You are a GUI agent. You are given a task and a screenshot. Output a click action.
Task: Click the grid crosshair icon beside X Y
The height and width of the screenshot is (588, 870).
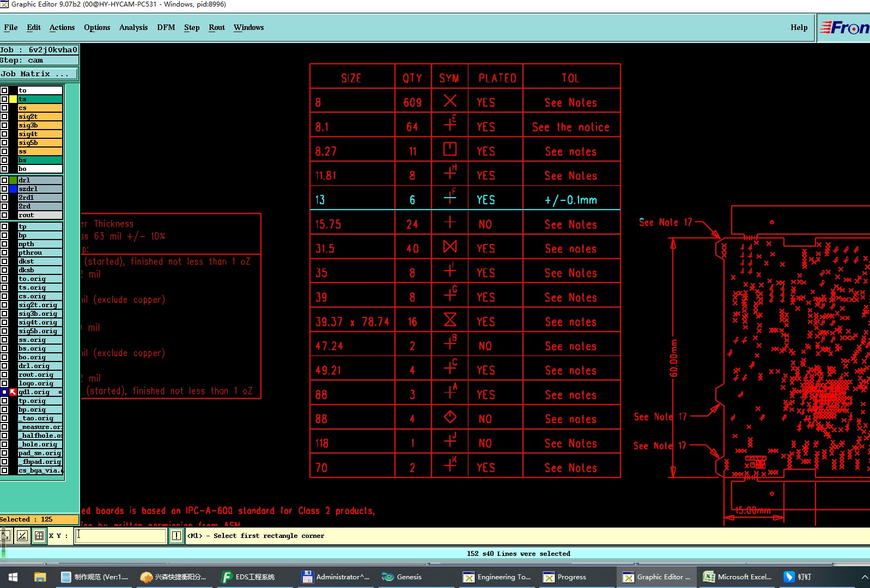pos(39,536)
